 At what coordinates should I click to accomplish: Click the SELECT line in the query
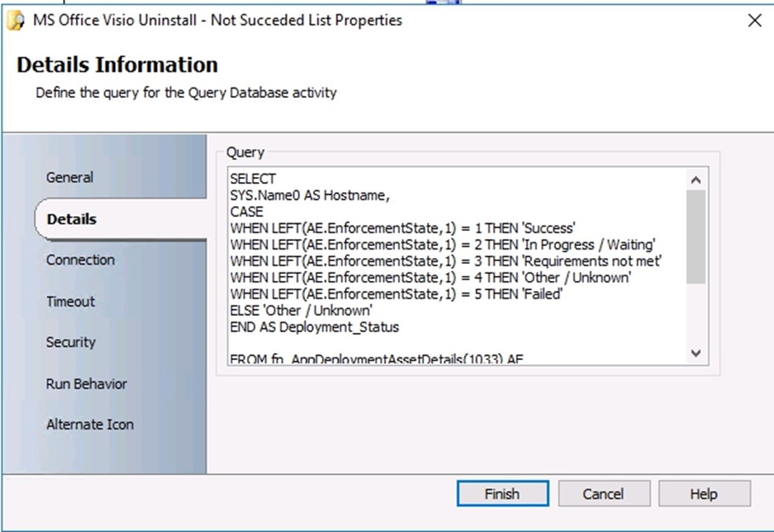(x=253, y=179)
